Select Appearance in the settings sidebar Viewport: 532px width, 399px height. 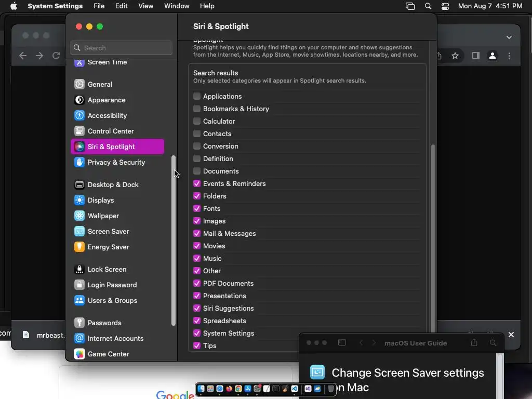(117, 100)
